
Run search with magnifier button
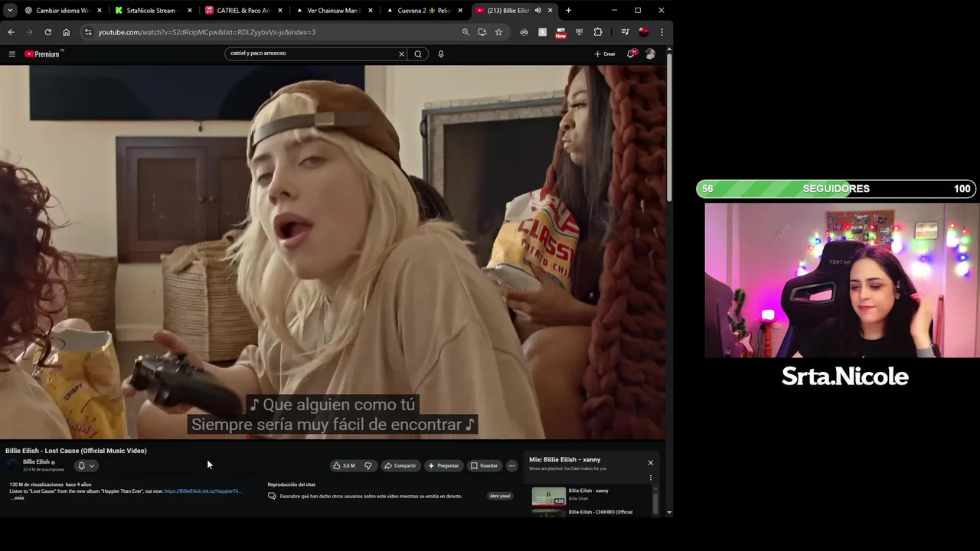pos(418,54)
